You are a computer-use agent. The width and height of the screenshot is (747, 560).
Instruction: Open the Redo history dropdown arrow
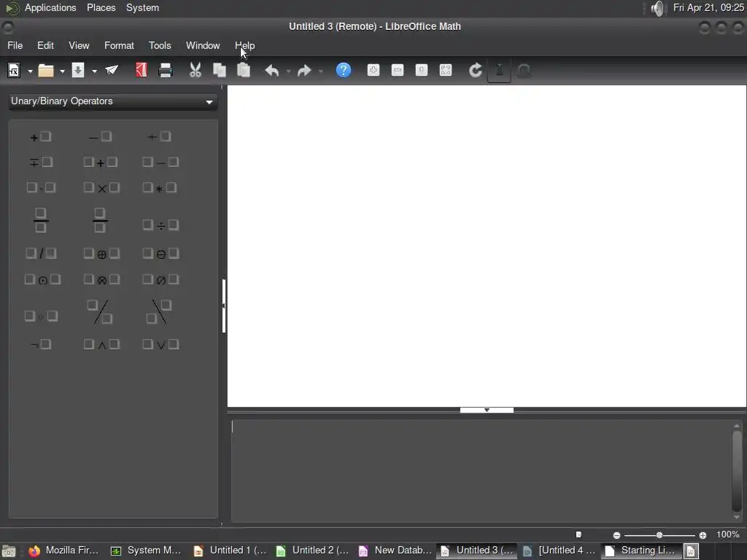click(x=321, y=71)
